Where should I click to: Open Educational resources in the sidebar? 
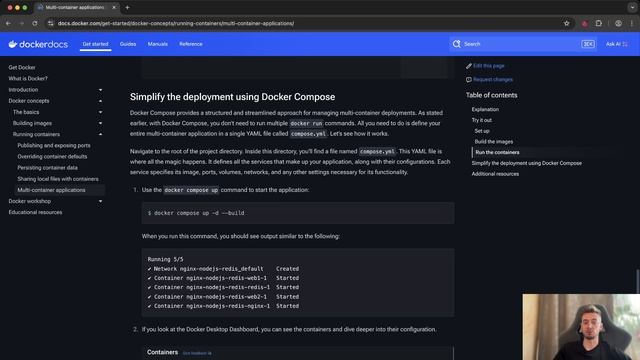pos(36,212)
